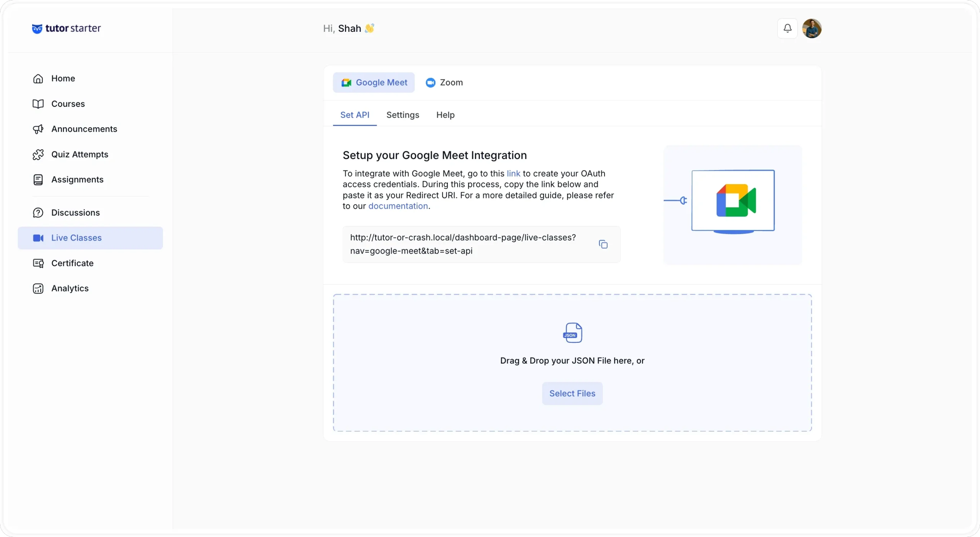Image resolution: width=980 pixels, height=537 pixels.
Task: Click the Google Meet logo in tab
Action: click(x=346, y=82)
